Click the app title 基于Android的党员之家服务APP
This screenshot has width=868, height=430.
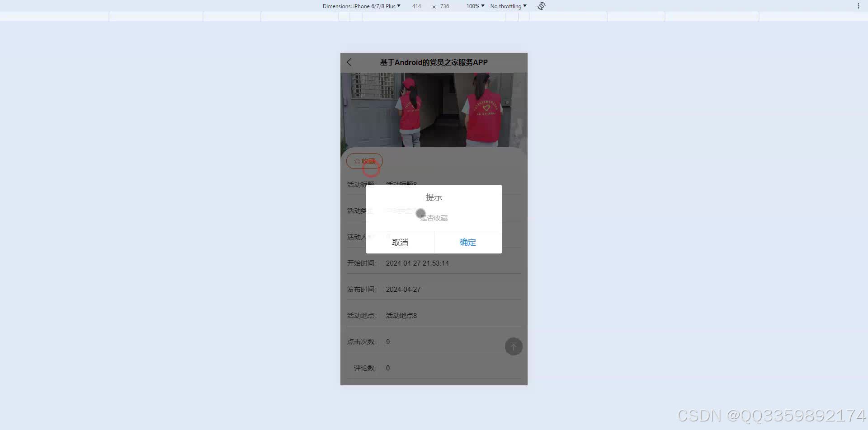[x=434, y=62]
